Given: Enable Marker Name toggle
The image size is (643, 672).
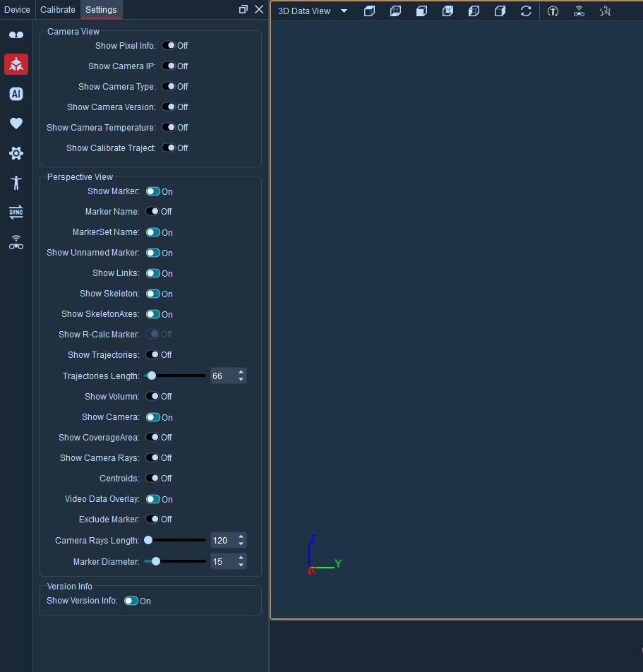Looking at the screenshot, I should point(152,211).
